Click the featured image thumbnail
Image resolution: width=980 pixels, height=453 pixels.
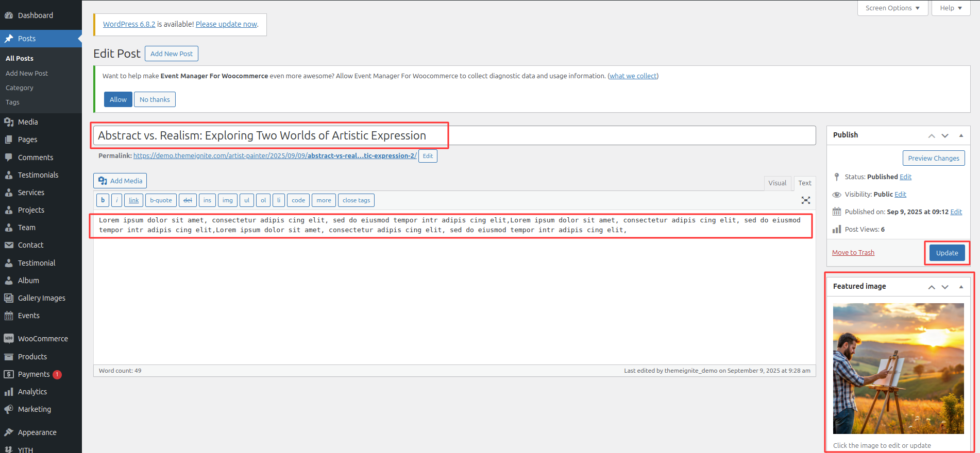pos(899,369)
